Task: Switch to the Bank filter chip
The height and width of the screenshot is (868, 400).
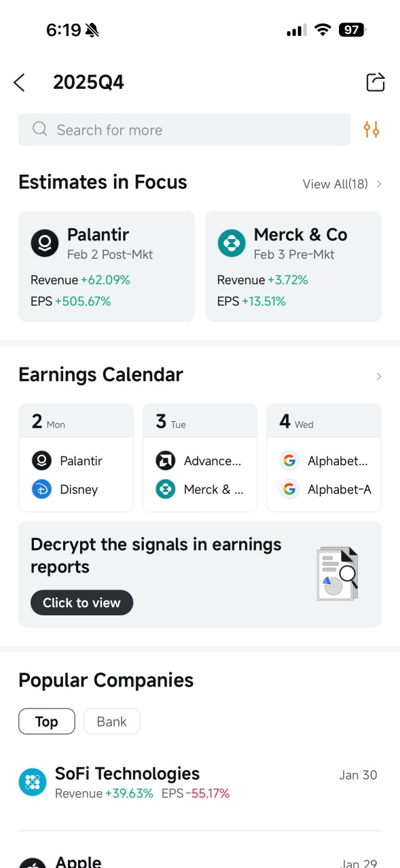Action: pyautogui.click(x=111, y=721)
